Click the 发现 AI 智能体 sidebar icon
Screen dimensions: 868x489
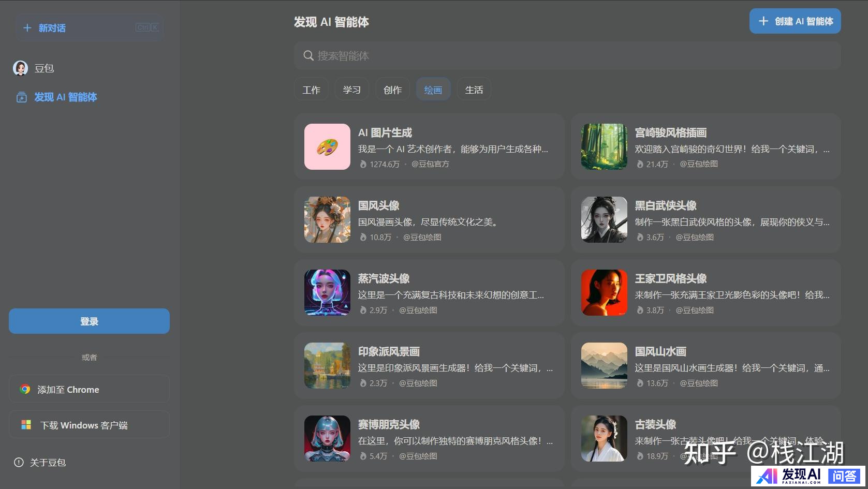click(22, 97)
